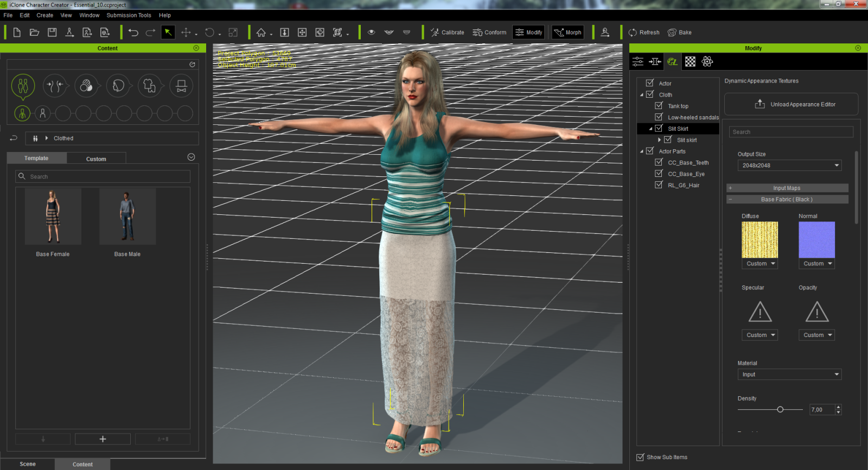Viewport: 868px width, 470px height.
Task: Click the Refresh button in the toolbar
Action: tap(644, 33)
